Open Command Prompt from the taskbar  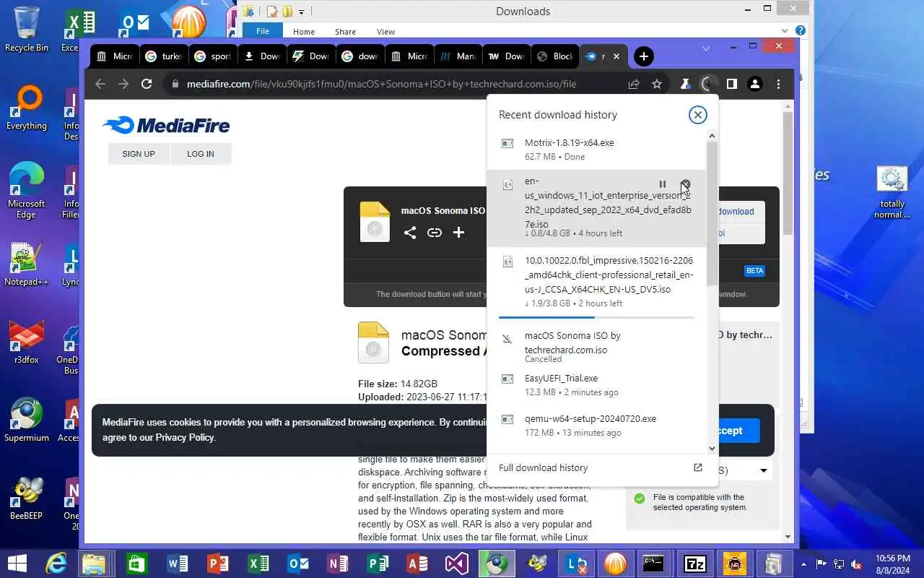[653, 563]
